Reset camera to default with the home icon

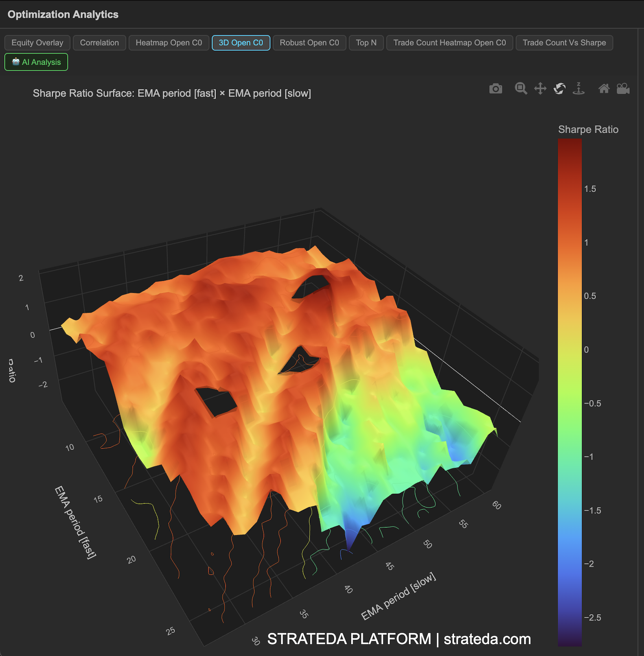604,88
